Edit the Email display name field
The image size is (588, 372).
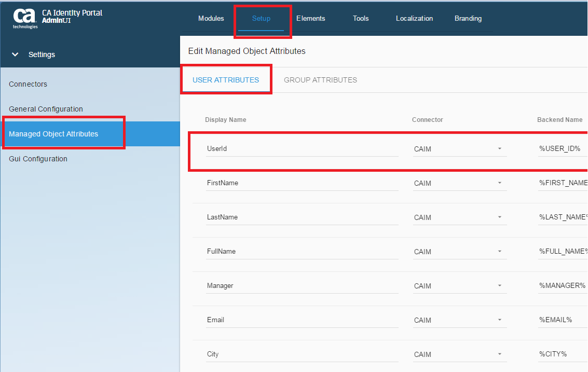[x=302, y=320]
